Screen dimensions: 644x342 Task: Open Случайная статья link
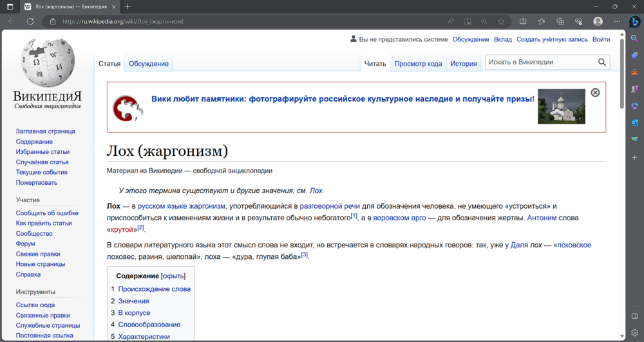[x=43, y=162]
